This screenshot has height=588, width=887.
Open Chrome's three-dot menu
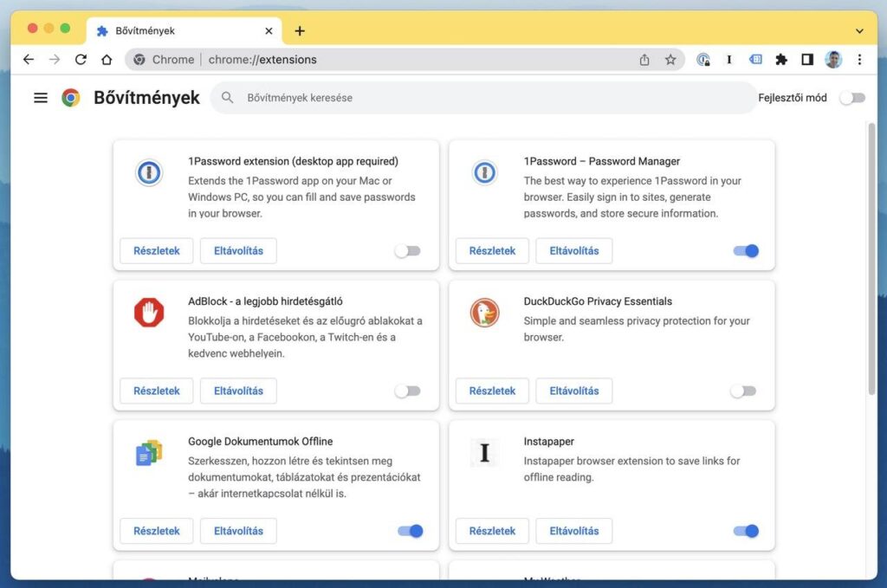(859, 60)
